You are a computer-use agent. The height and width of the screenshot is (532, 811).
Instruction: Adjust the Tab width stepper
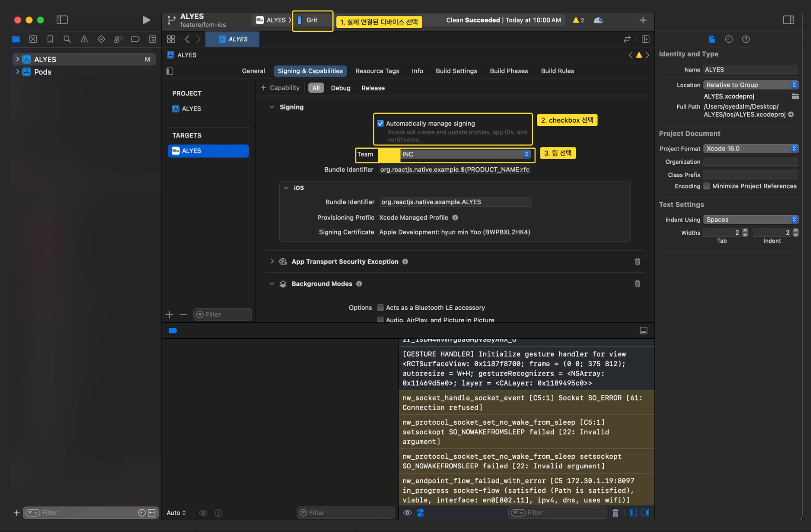pyautogui.click(x=745, y=233)
